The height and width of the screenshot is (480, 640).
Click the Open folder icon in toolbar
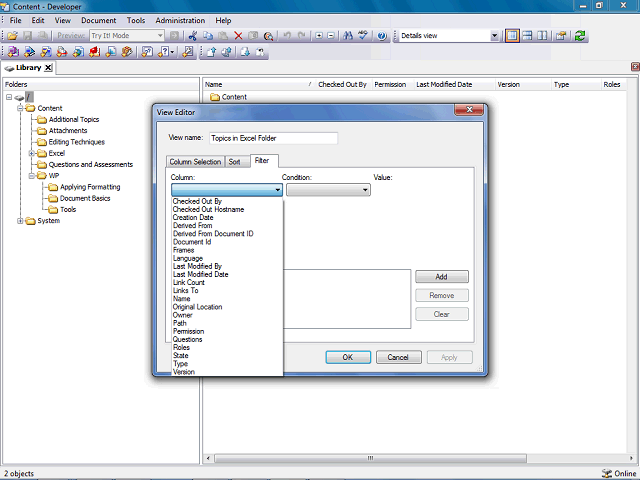(x=13, y=36)
